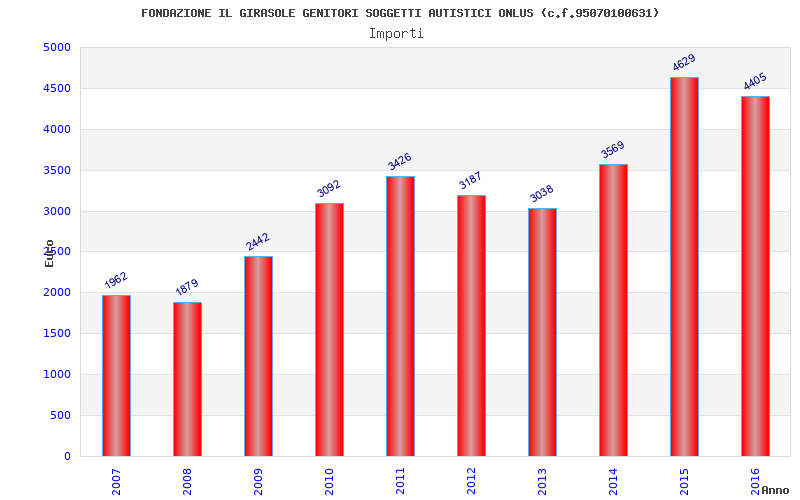This screenshot has height=500, width=800.
Task: Click the 500 y-axis tick label
Action: point(60,415)
